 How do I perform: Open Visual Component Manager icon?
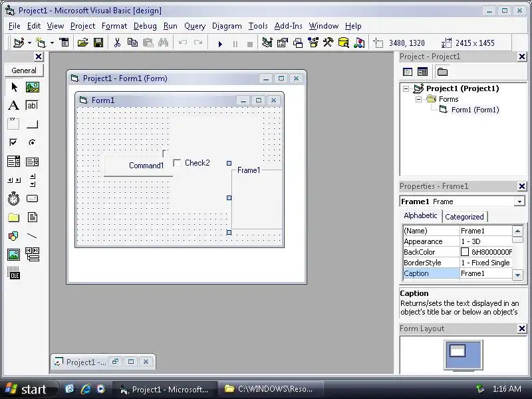click(x=359, y=43)
